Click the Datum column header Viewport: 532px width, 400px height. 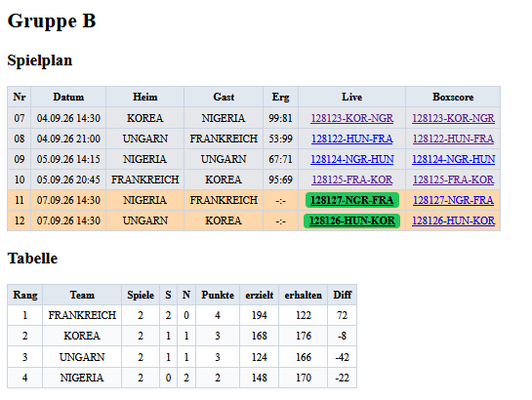[x=68, y=97]
